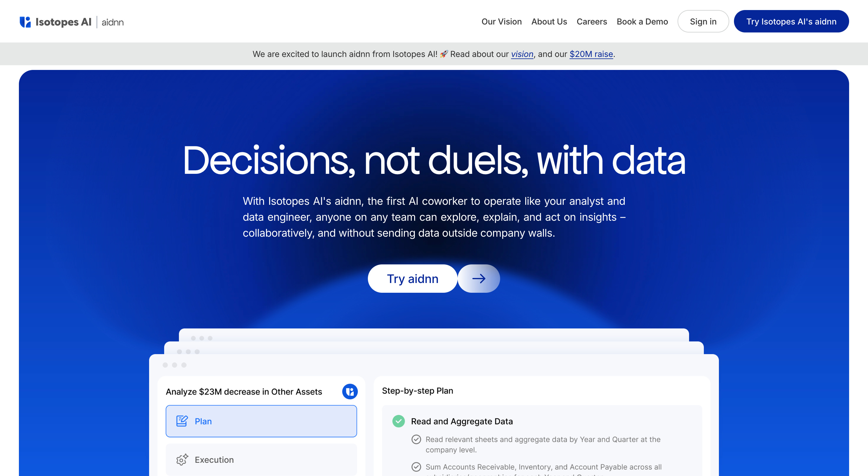Click green checkmark beside Read and Aggregate Data
The width and height of the screenshot is (868, 476).
[x=398, y=421]
